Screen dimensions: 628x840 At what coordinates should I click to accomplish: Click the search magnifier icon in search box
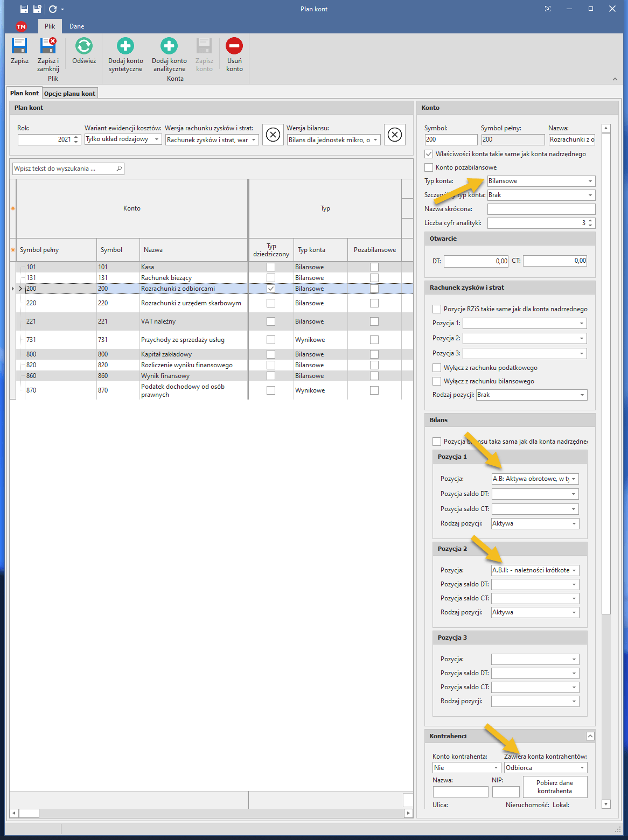coord(119,169)
